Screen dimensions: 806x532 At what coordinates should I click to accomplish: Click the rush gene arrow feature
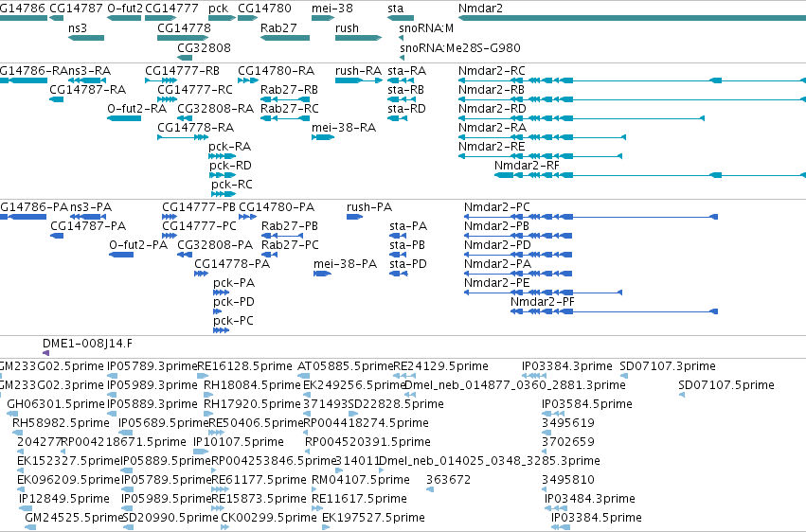point(358,38)
